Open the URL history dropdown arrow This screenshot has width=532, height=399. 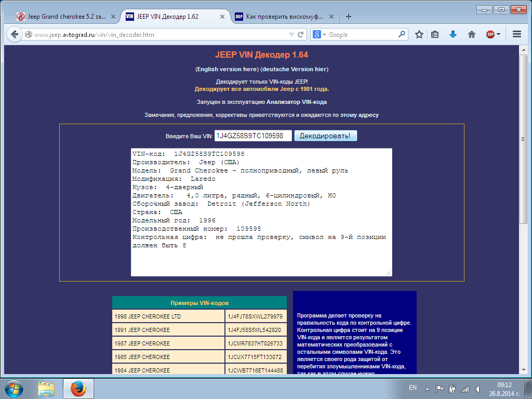[291, 35]
